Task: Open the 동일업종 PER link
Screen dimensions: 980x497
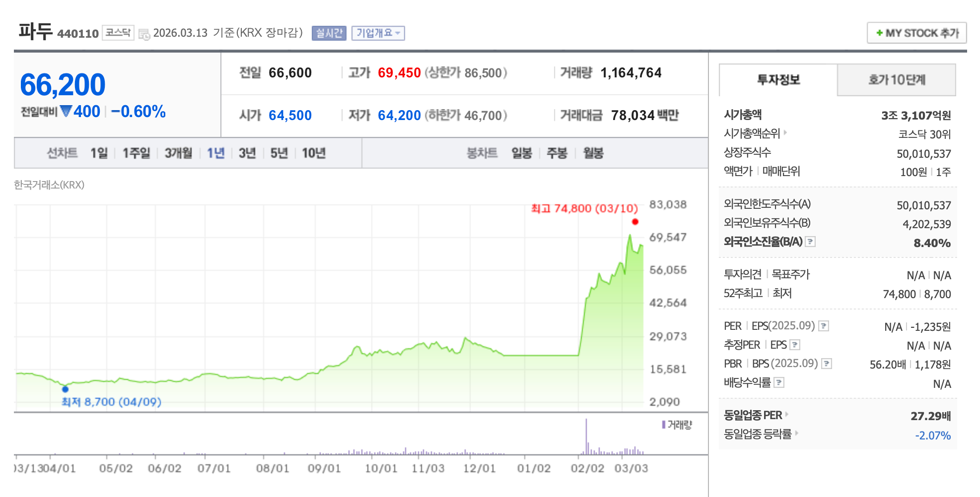Action: (x=753, y=415)
